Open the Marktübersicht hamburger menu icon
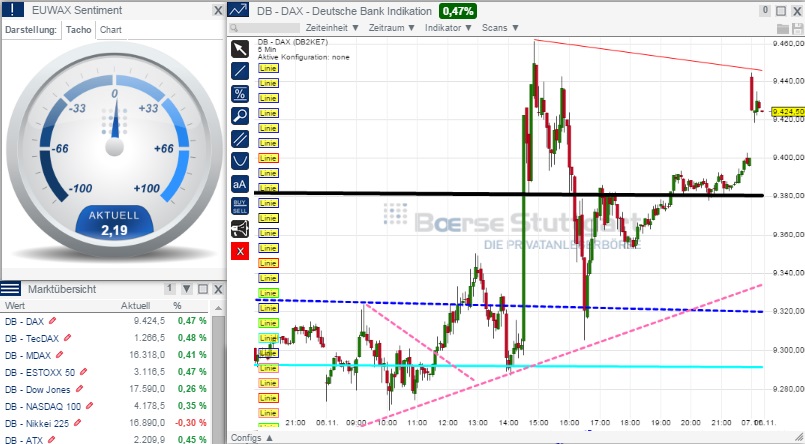This screenshot has height=444, width=805. click(x=10, y=289)
